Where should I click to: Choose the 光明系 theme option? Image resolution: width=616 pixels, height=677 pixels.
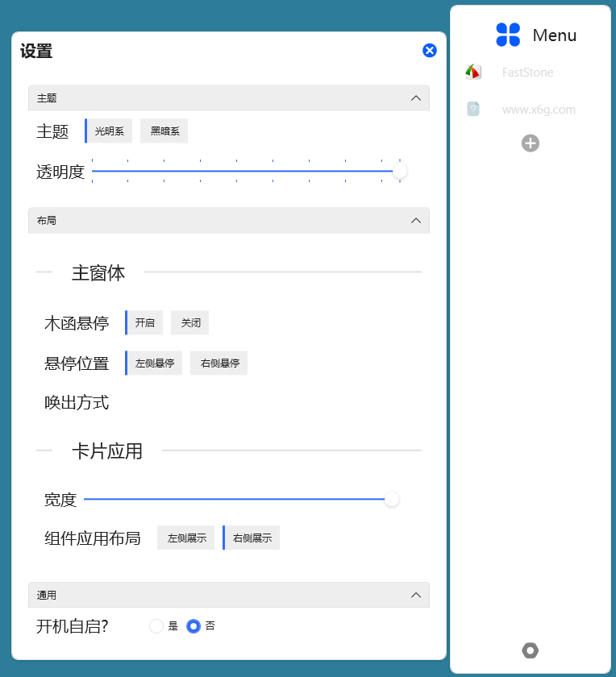(x=110, y=131)
